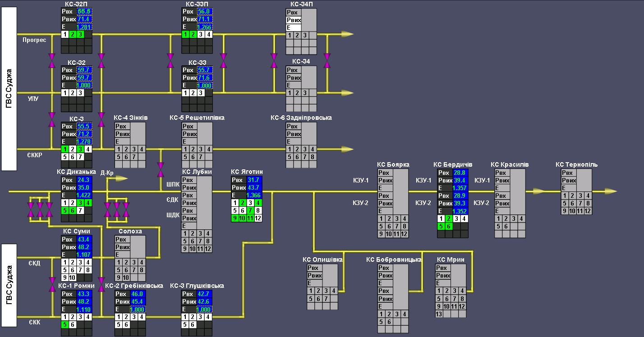The height and width of the screenshot is (337, 644).
Task: Toggle unit 7 at КС Диканька
Action: click(x=80, y=210)
